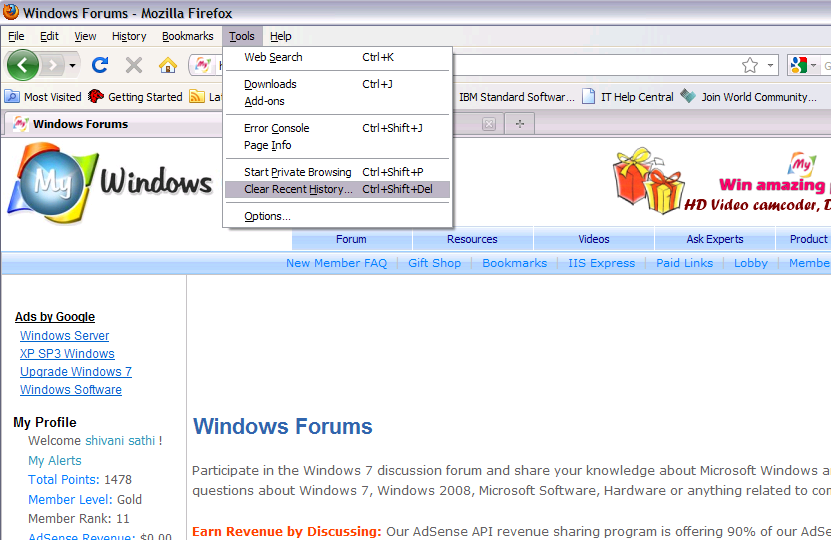Open the History menu
Viewport: 831px width, 540px height.
point(129,36)
